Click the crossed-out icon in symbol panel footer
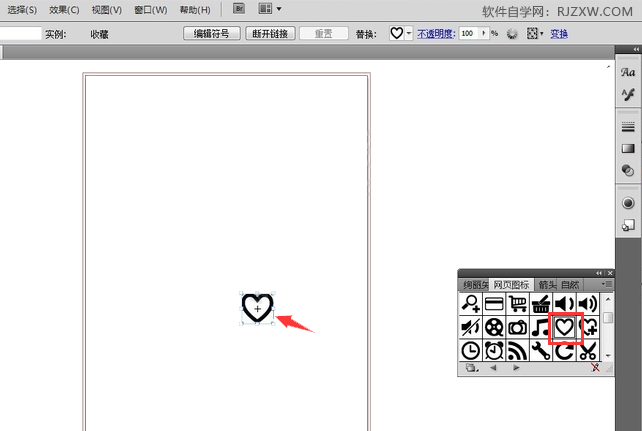The width and height of the screenshot is (642, 431). point(595,368)
